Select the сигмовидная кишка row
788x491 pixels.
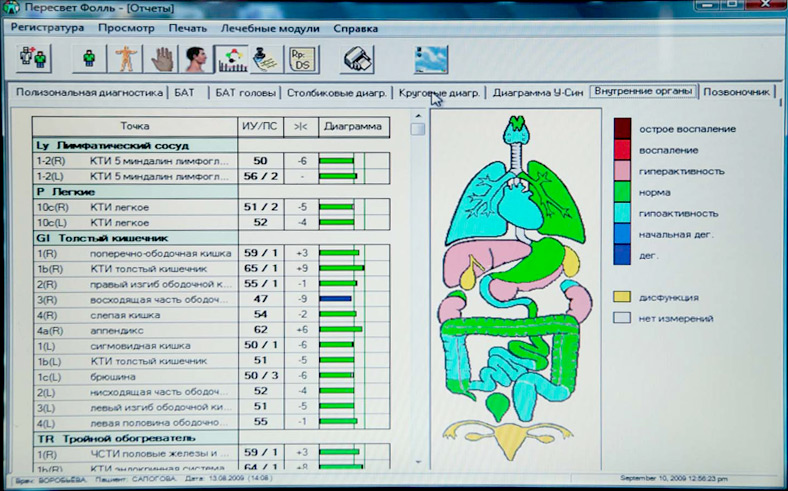click(x=211, y=345)
